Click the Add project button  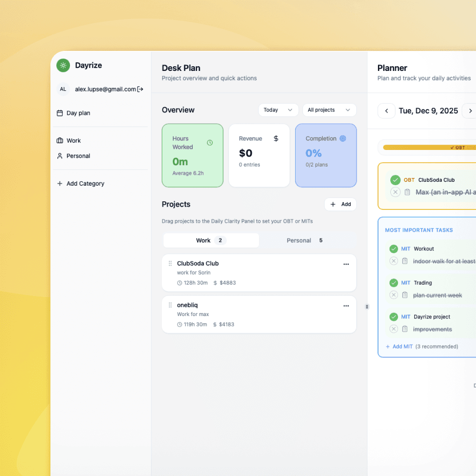point(340,204)
